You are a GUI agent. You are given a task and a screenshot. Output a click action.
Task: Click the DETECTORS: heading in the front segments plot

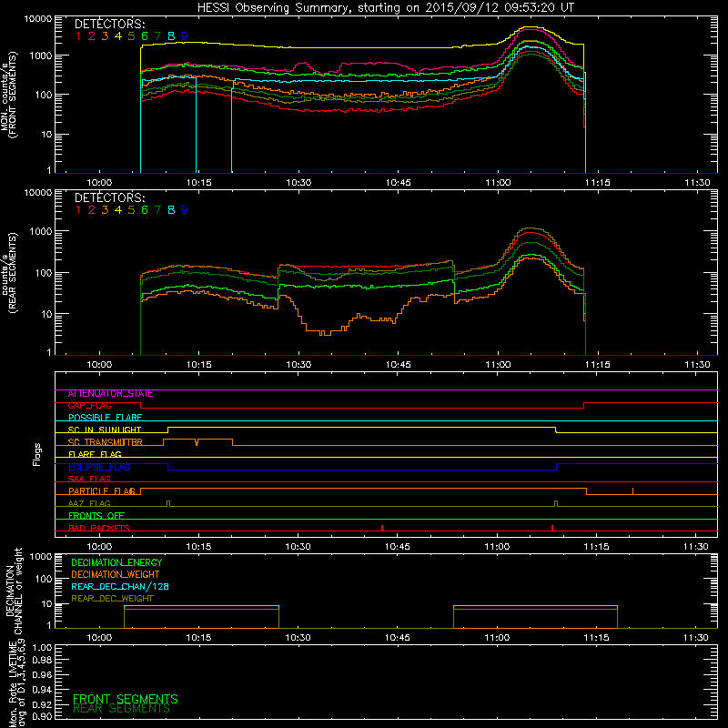coord(109,24)
